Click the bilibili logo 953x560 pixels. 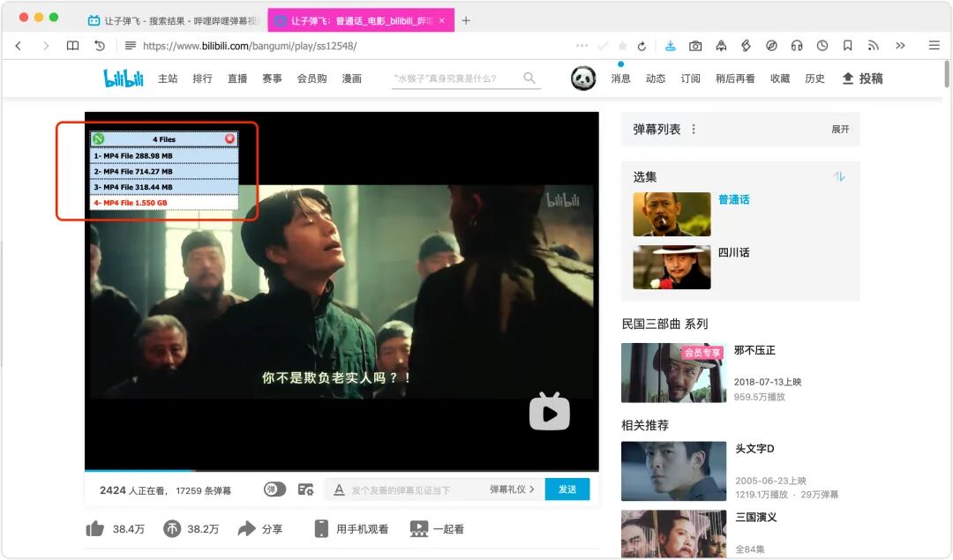tap(124, 78)
